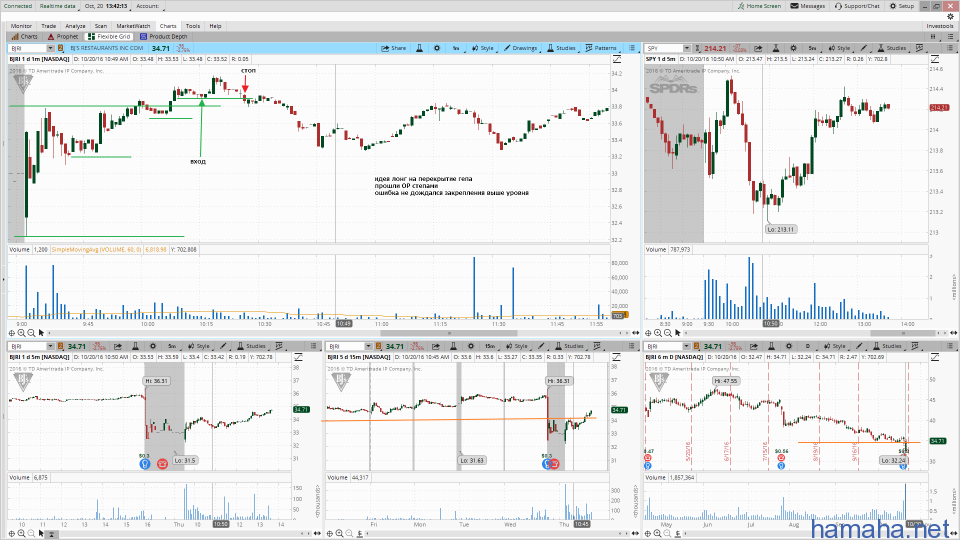Image resolution: width=960 pixels, height=540 pixels.
Task: Open Analyze tab
Action: pos(75,26)
